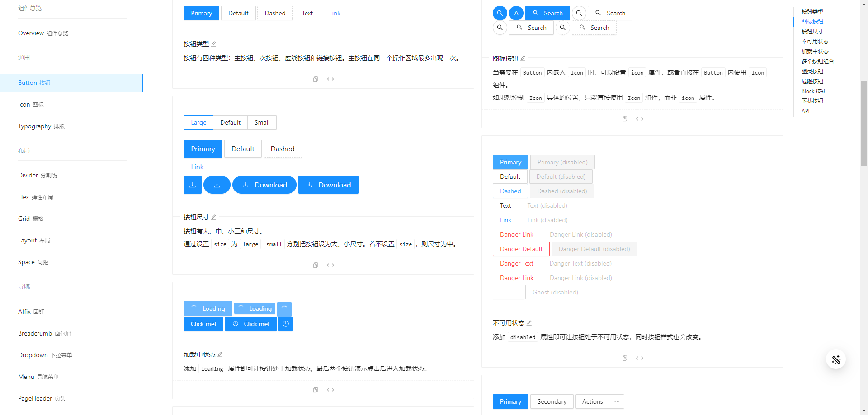
Task: Jump to the API anchor link on the right
Action: tap(806, 111)
